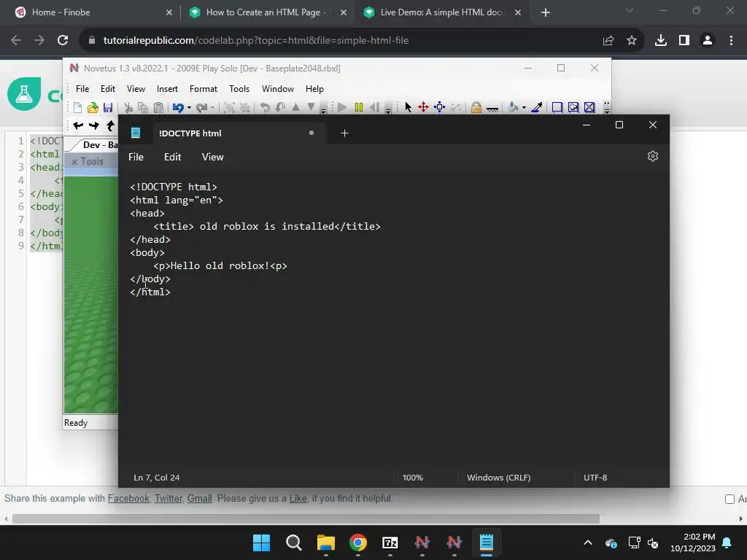The width and height of the screenshot is (747, 560).
Task: Bookmark this page with star icon
Action: 632,41
